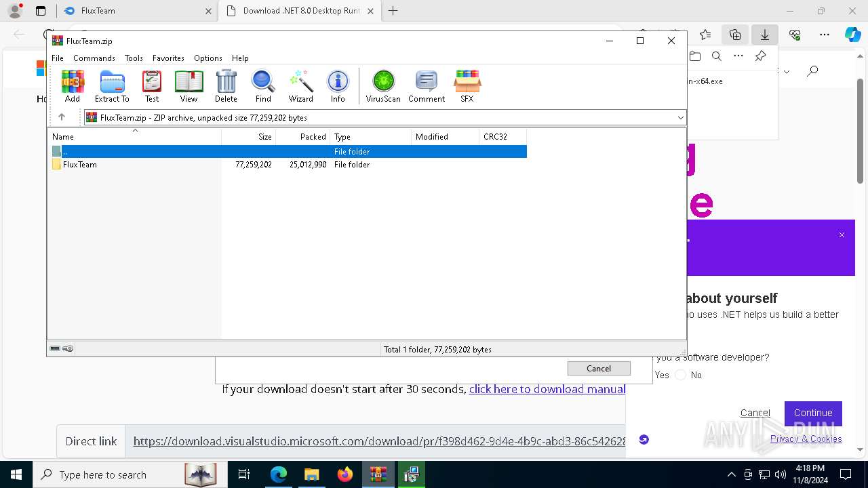Open Edge settings and more ellipsis

point(825,35)
